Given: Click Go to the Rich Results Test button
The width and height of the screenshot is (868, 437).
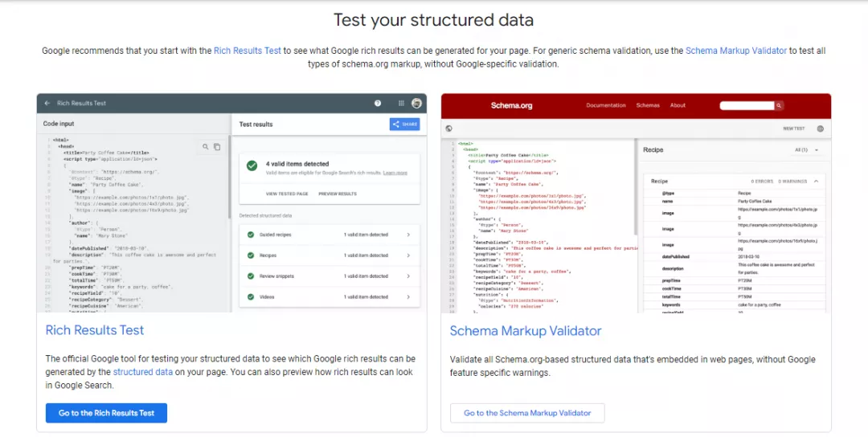Looking at the screenshot, I should pos(106,413).
